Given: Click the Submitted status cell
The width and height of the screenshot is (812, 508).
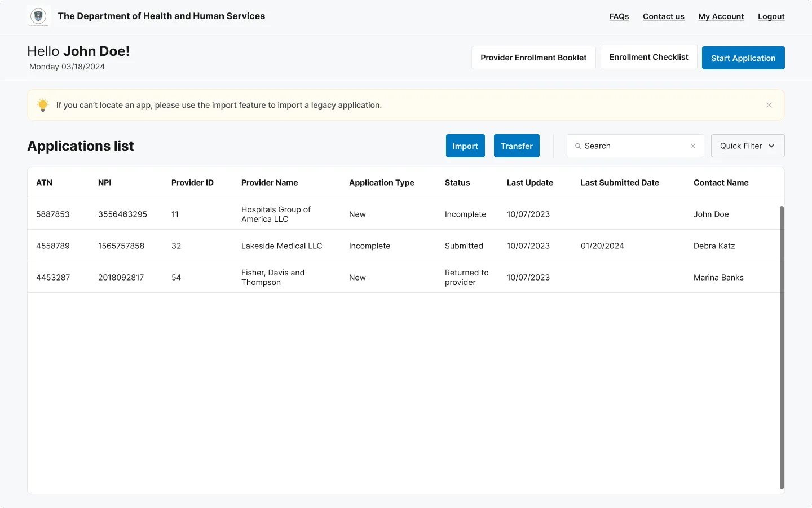Looking at the screenshot, I should (464, 246).
